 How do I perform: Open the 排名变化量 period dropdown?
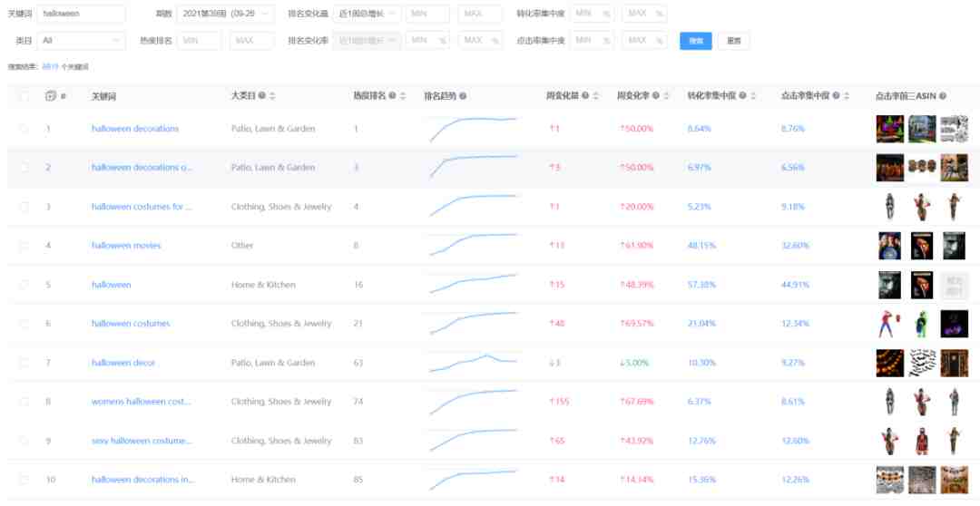click(367, 13)
